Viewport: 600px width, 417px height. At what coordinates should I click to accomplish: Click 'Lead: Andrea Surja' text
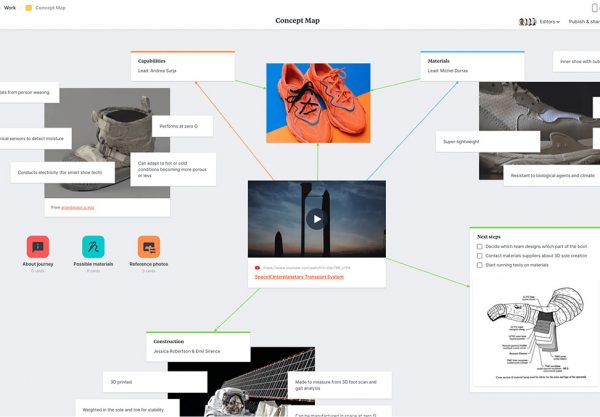coord(157,71)
